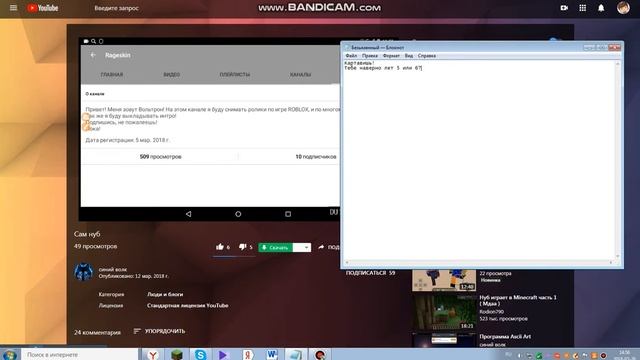Open the Bandicam taskbar icon

320,354
